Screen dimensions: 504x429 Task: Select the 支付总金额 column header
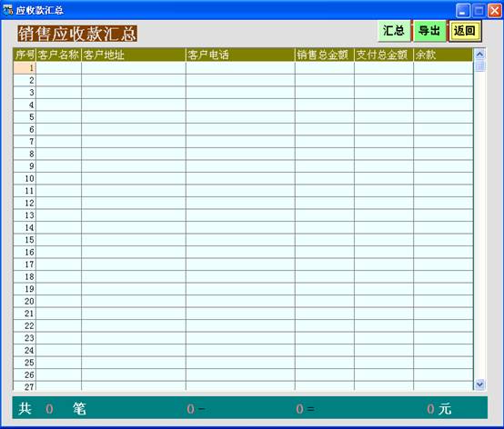pos(384,55)
